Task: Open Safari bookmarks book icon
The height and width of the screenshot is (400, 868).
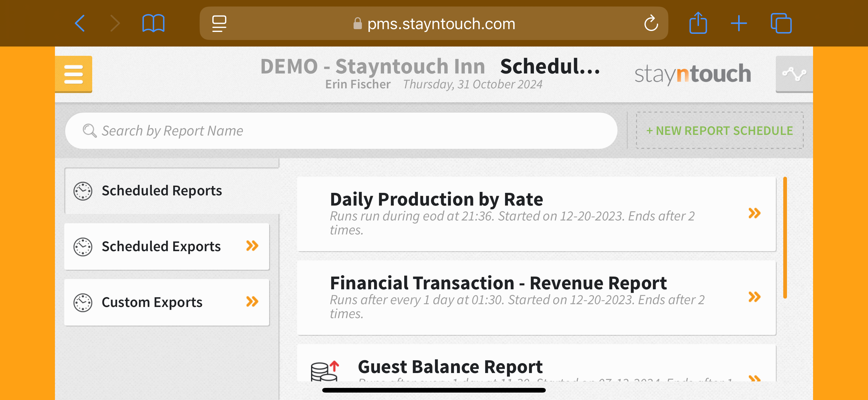Action: click(x=153, y=24)
